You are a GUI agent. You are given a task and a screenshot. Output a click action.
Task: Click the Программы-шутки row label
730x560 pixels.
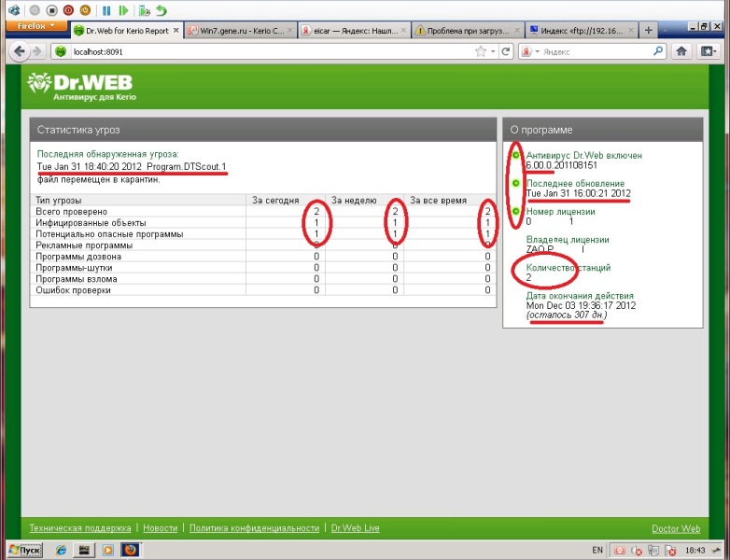pos(74,268)
